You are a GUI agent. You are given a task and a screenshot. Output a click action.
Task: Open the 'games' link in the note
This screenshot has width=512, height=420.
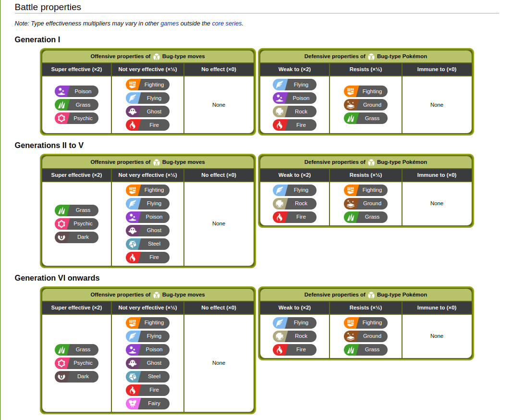point(170,24)
